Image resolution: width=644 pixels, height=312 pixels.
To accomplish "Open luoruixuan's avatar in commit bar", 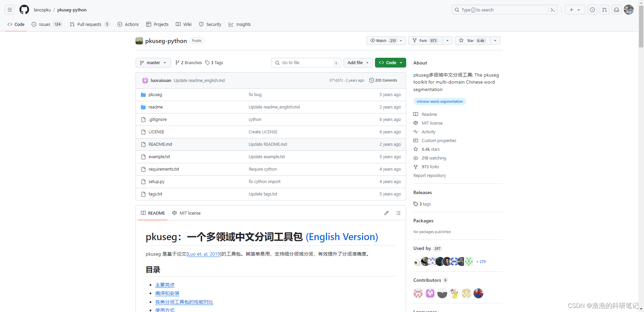I will point(145,80).
